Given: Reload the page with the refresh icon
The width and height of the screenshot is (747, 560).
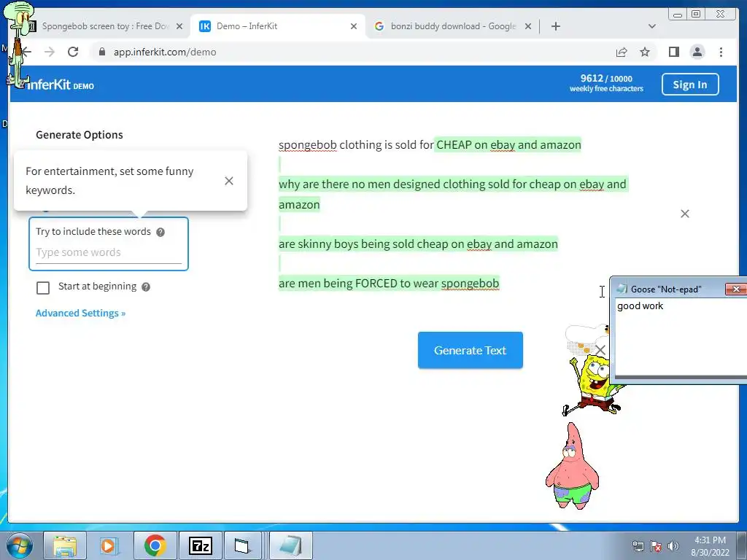Looking at the screenshot, I should point(73,52).
